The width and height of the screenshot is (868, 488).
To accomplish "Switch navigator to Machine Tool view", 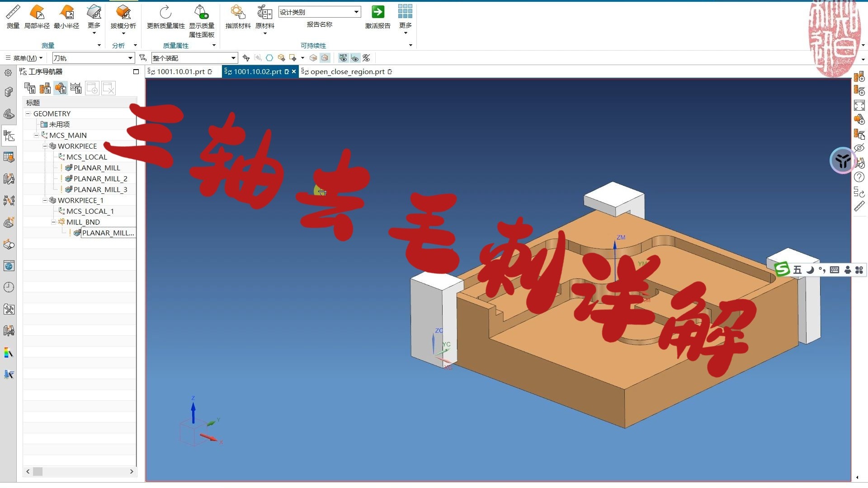I will [x=45, y=88].
